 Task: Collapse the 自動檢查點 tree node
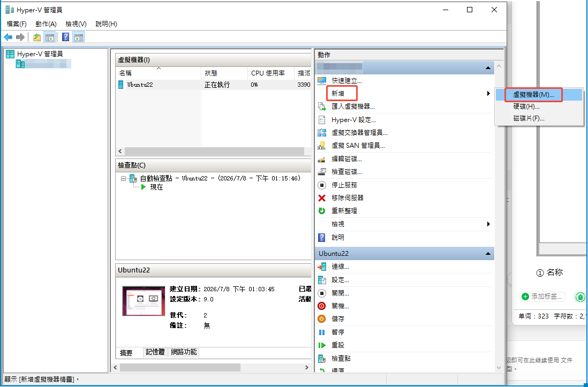(123, 178)
